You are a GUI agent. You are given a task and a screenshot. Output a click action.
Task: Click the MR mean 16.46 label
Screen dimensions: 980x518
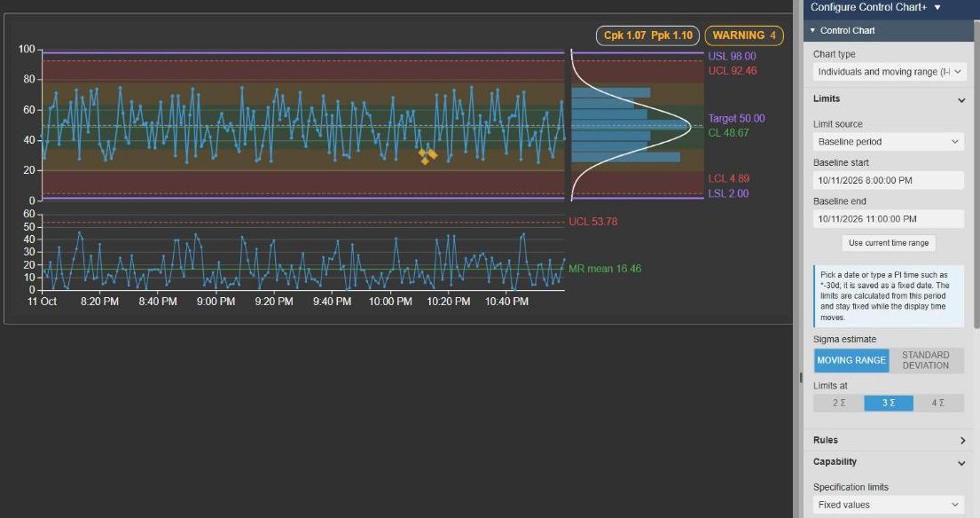(604, 269)
